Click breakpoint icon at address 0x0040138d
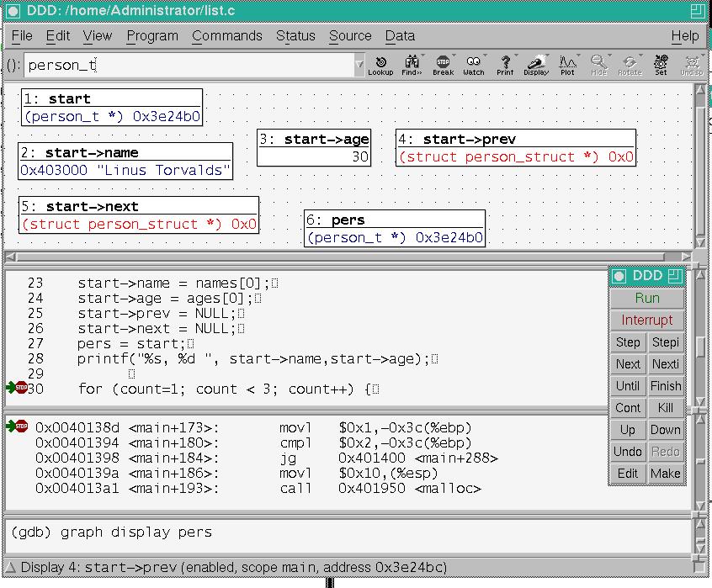712x588 pixels. coord(21,426)
